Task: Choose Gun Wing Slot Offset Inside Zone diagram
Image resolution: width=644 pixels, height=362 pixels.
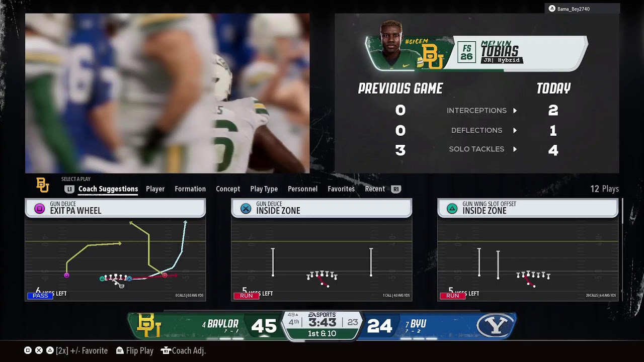Action: 528,259
